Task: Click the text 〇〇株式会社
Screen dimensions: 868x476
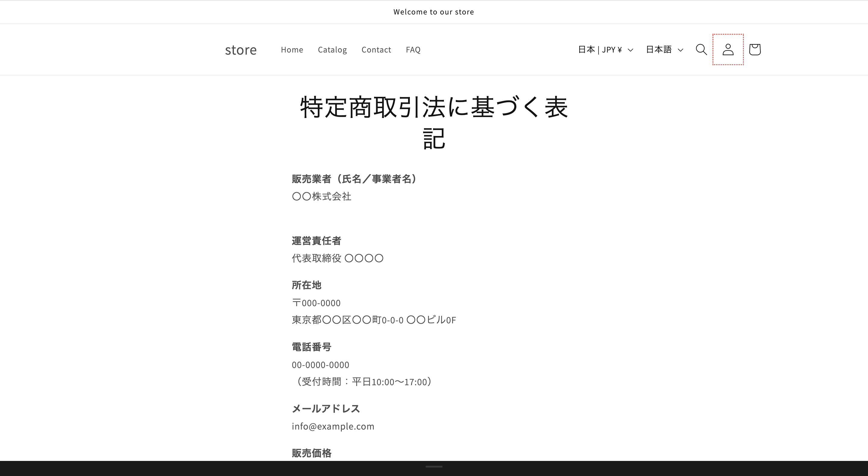Action: pyautogui.click(x=322, y=196)
